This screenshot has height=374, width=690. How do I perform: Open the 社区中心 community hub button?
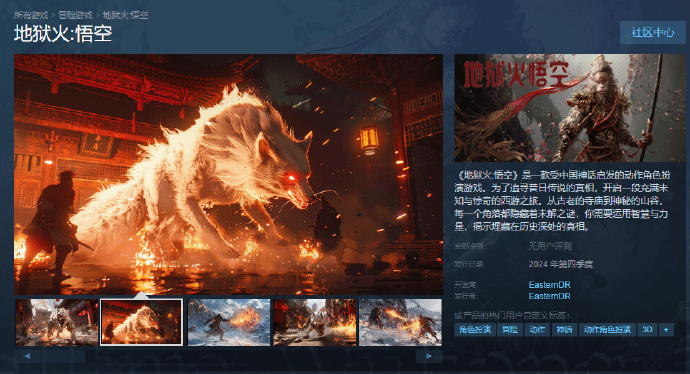(x=653, y=33)
